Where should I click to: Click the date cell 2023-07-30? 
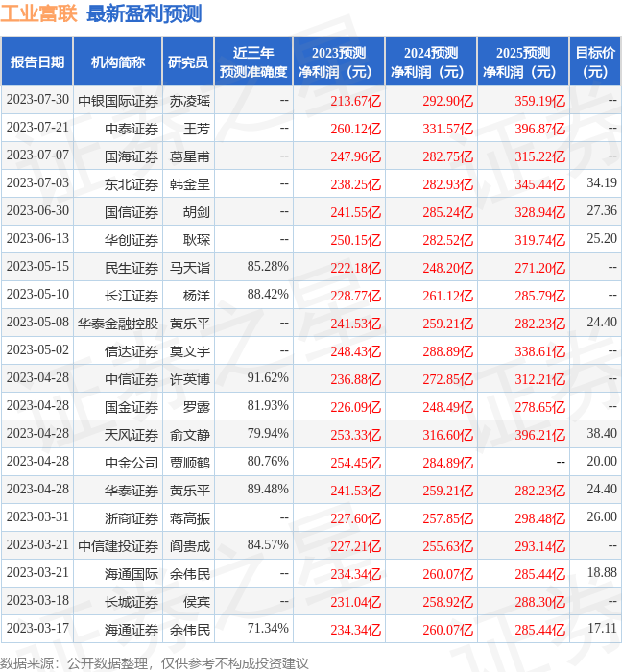pos(37,100)
